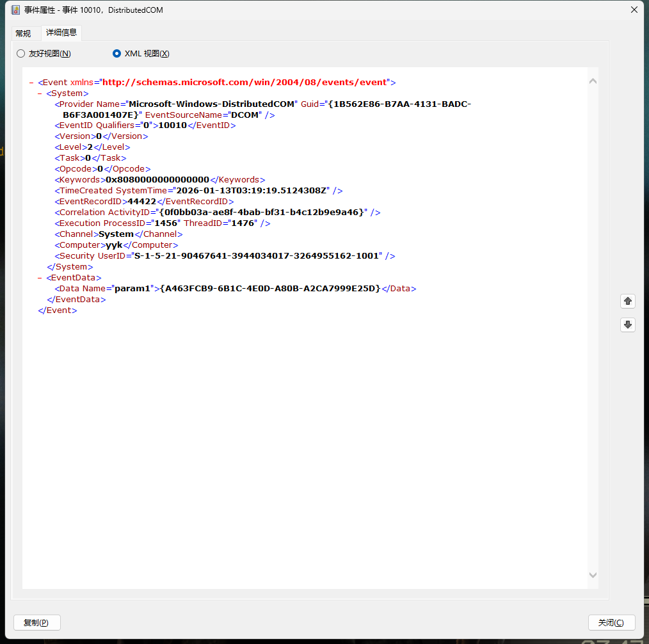The height and width of the screenshot is (644, 649).
Task: Switch to the 常规 tab
Action: coord(23,33)
